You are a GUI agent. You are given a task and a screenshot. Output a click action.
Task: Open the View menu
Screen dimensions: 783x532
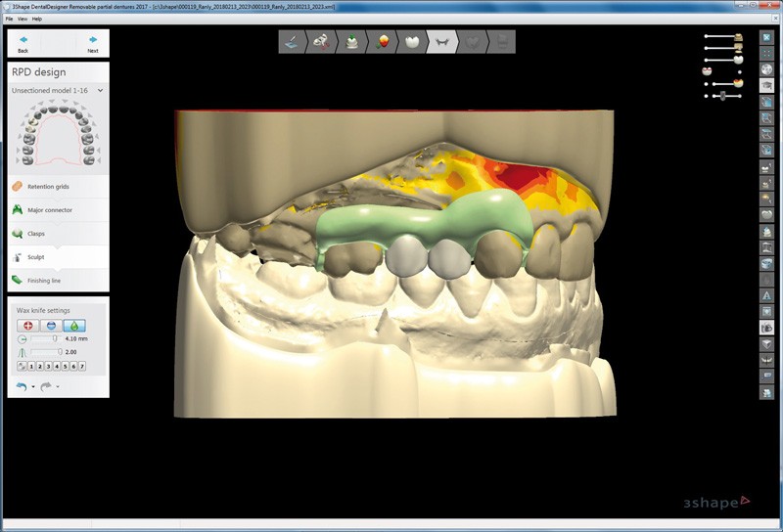23,19
